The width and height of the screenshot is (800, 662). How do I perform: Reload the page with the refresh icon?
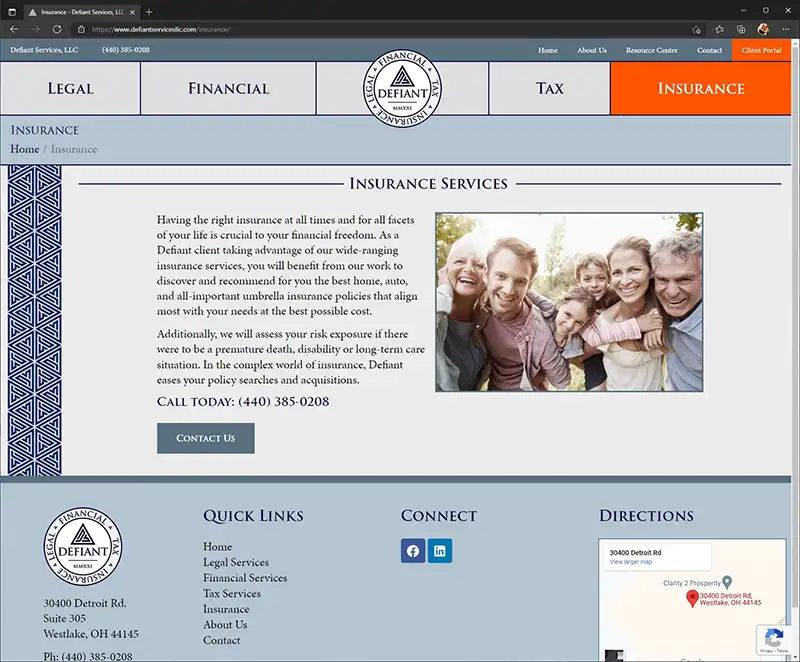pyautogui.click(x=57, y=29)
